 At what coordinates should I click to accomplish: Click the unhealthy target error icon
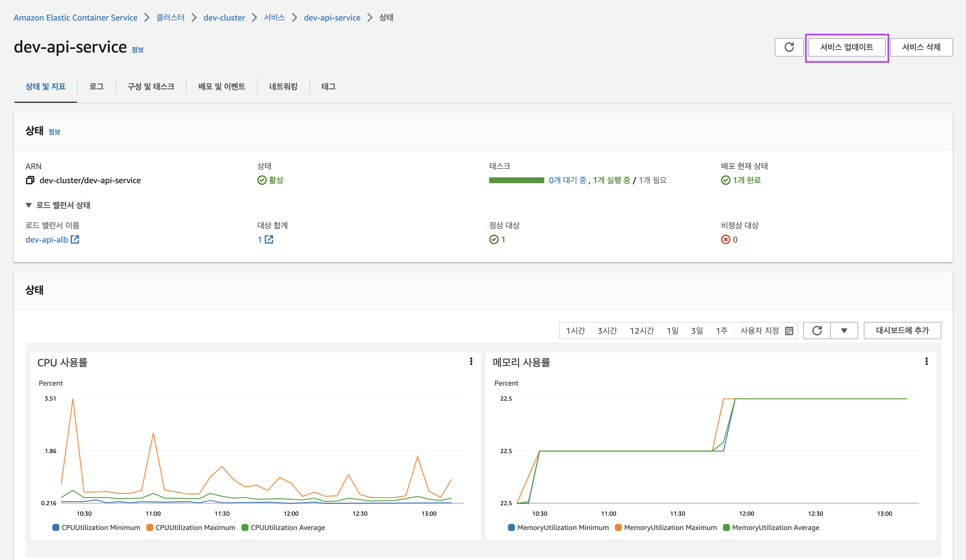tap(726, 239)
